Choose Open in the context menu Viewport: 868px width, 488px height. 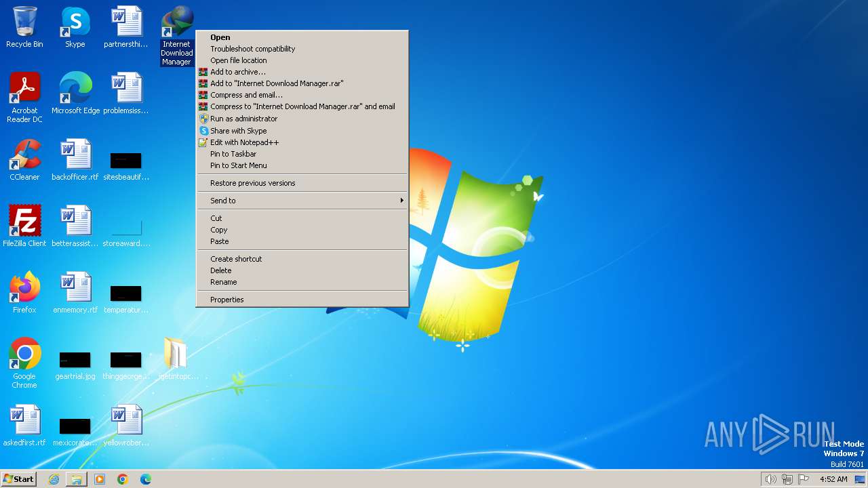tap(302, 37)
